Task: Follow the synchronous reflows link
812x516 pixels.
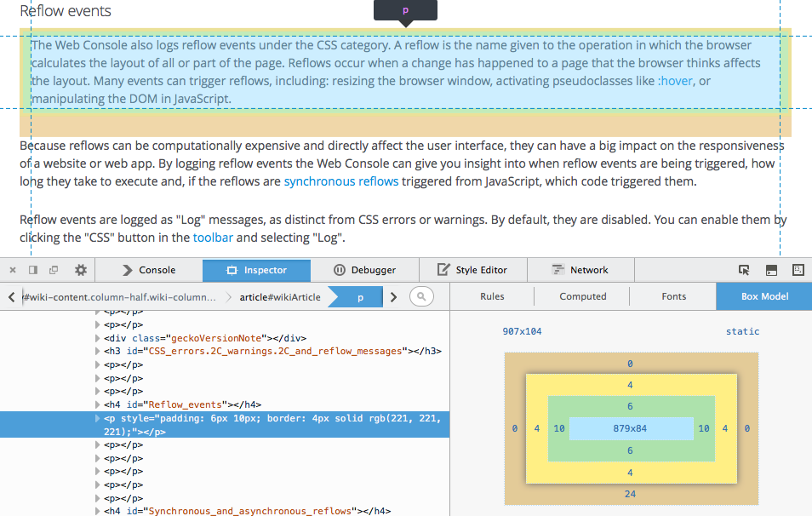Action: pos(341,181)
